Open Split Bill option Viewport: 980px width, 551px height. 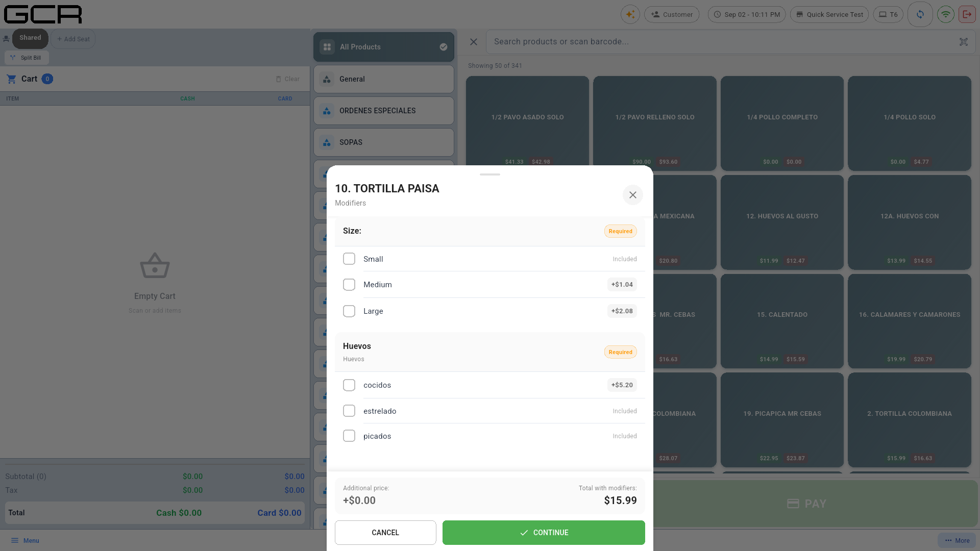point(27,58)
